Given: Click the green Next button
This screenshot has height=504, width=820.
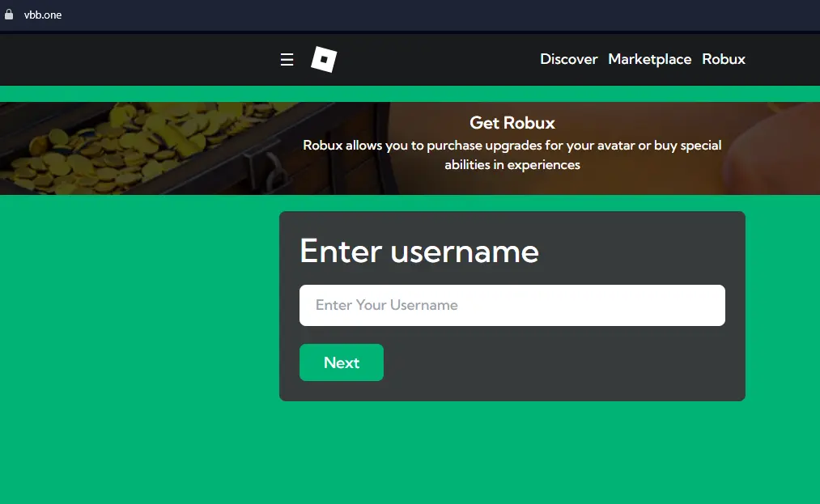Looking at the screenshot, I should [x=342, y=362].
